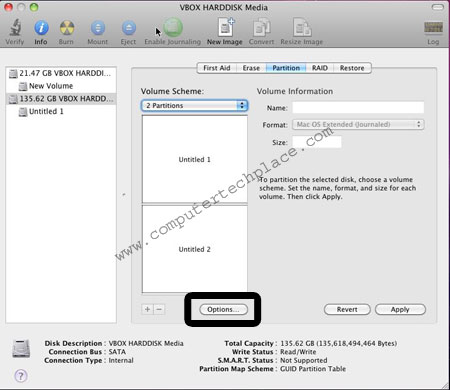
Task: Select Untitled 1 in the sidebar list
Action: tap(61, 111)
